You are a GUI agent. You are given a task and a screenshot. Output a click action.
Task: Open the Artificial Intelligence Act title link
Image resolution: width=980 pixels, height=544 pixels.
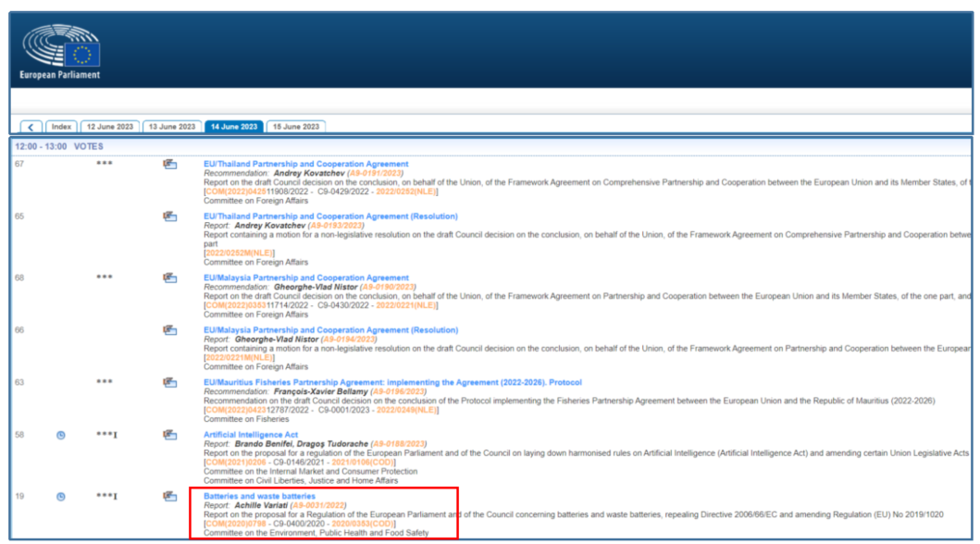click(x=251, y=434)
